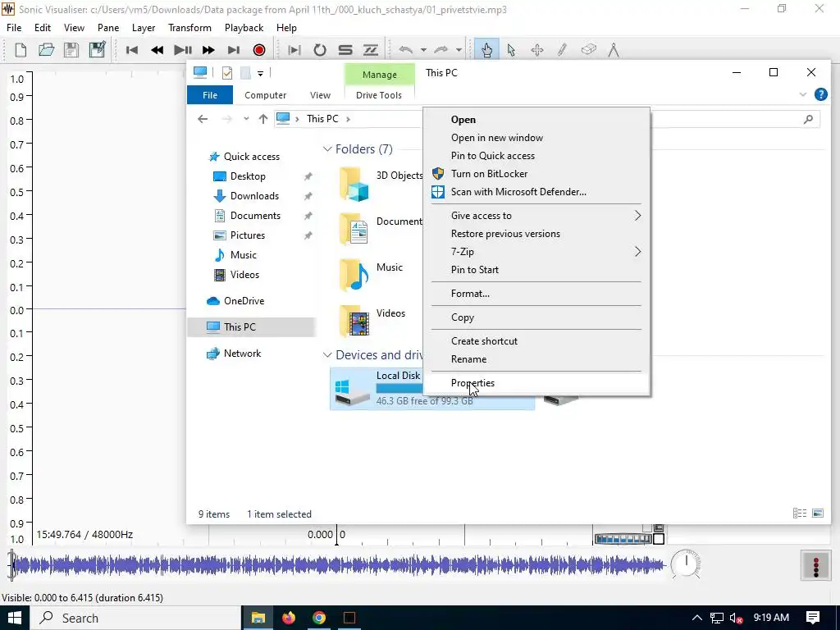
Task: Click the blue File tab in Explorer
Action: tap(210, 95)
